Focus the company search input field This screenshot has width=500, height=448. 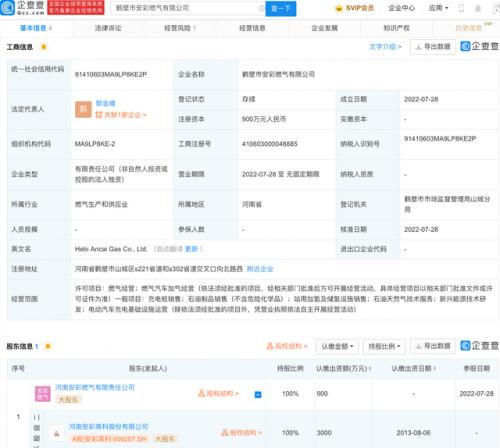tap(188, 8)
